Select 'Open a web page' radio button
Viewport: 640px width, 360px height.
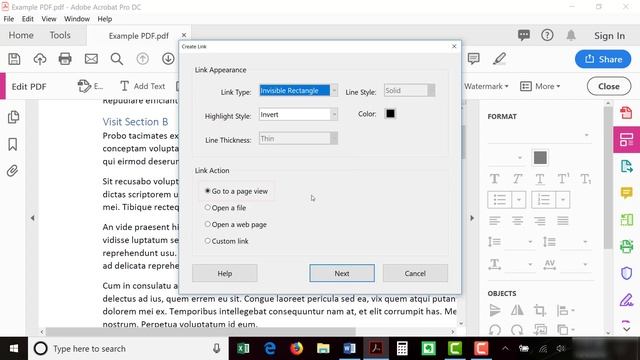tap(207, 224)
